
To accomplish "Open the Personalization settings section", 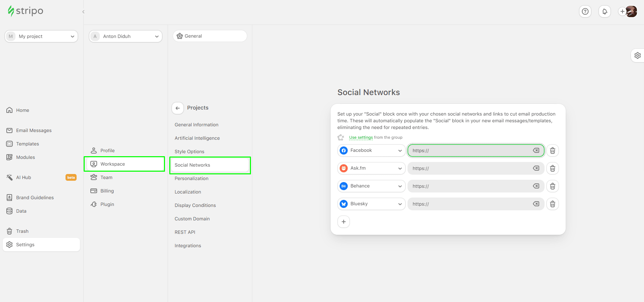I will [191, 178].
